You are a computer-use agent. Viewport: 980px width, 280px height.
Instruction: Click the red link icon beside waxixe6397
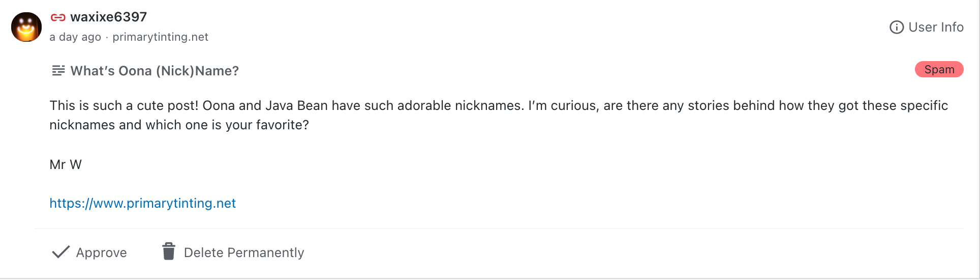click(58, 18)
